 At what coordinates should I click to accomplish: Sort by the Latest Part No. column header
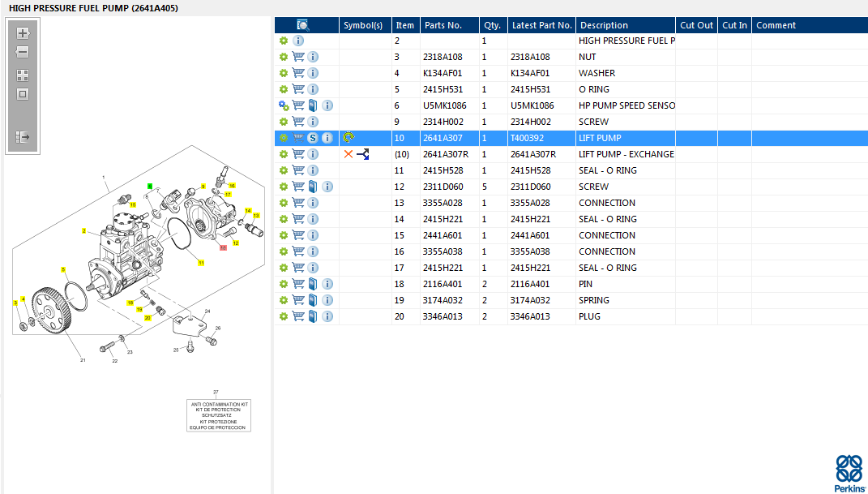[x=542, y=25]
